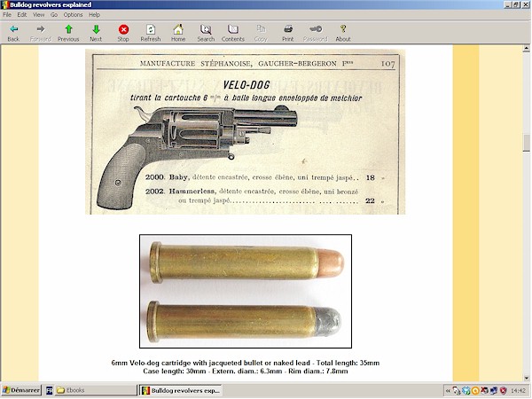Open the Démarrer start menu
This screenshot has height=399, width=532.
click(x=21, y=390)
